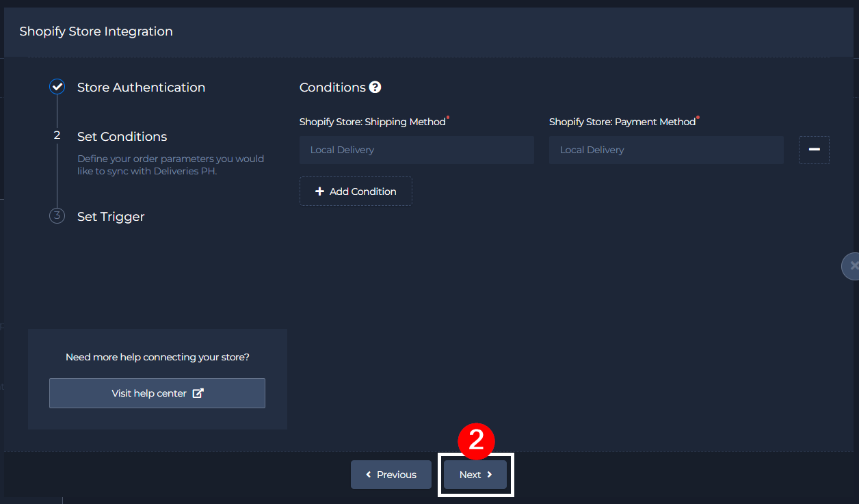The width and height of the screenshot is (859, 504).
Task: Remove the condition row with minus button
Action: 814,150
